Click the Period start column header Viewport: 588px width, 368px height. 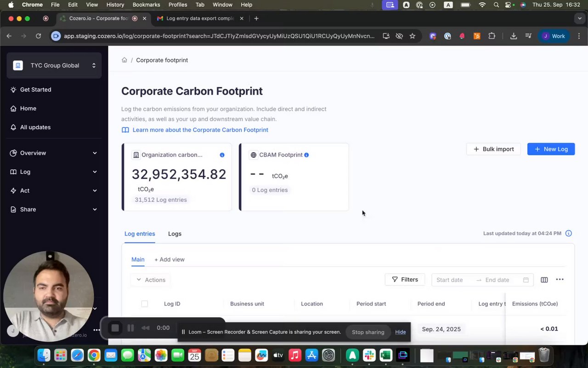pyautogui.click(x=371, y=304)
